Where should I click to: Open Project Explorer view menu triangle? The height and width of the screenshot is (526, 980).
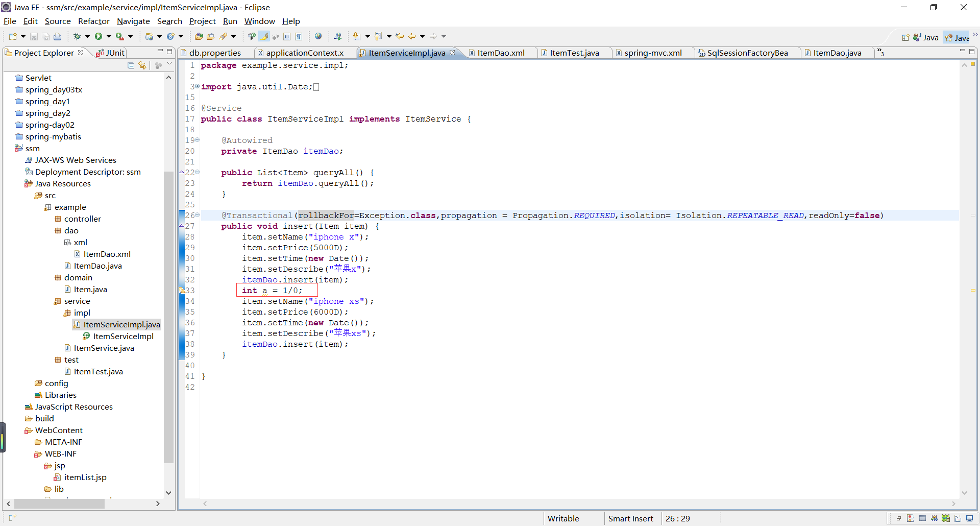169,64
